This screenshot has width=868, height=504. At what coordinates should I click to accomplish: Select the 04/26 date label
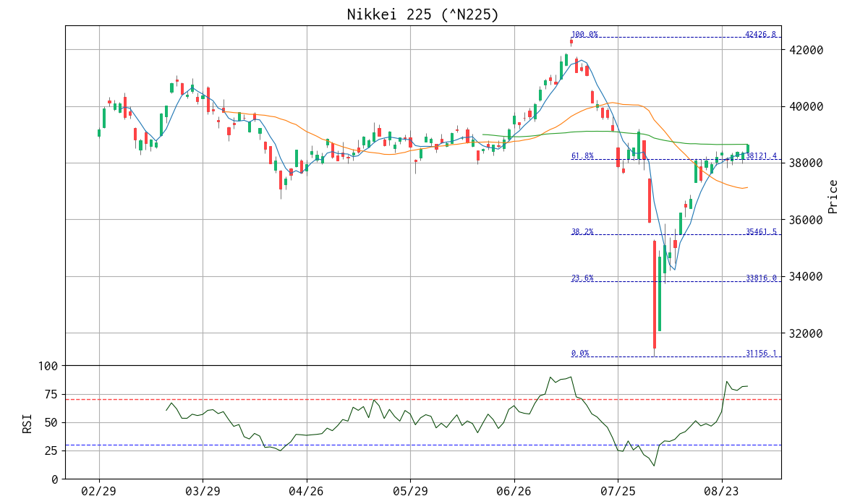tap(307, 491)
